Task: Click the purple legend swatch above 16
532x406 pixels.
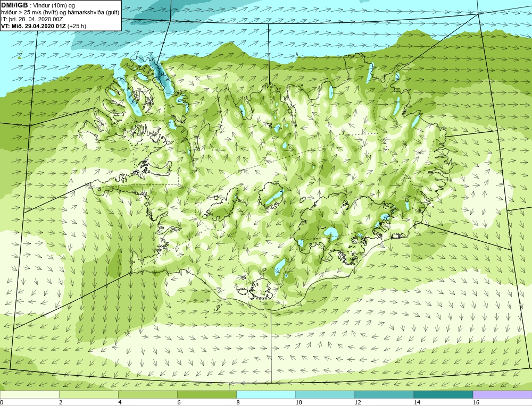Action: click(503, 394)
